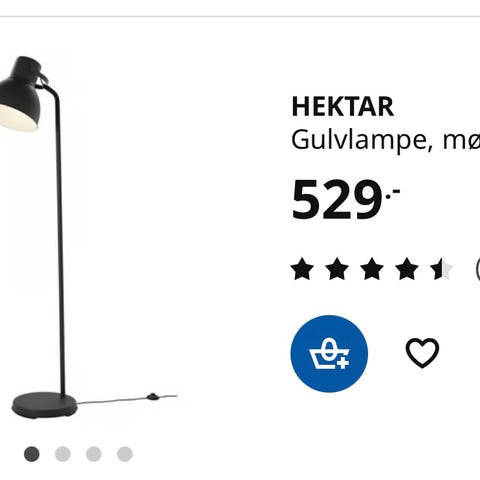Click the lamp shade in the photo
480x480 pixels.
(23, 94)
